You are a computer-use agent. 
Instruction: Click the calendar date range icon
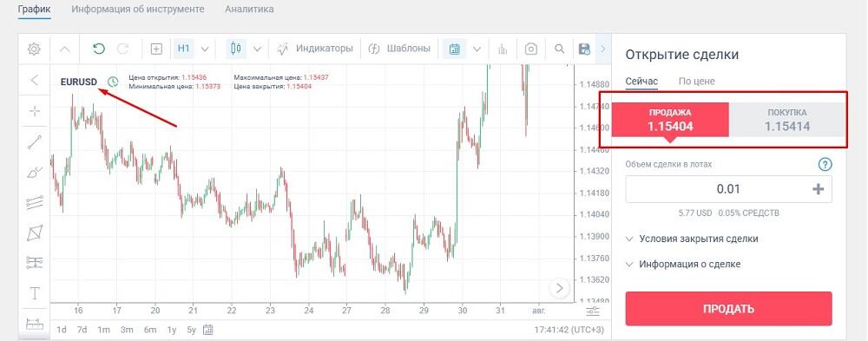pyautogui.click(x=455, y=49)
